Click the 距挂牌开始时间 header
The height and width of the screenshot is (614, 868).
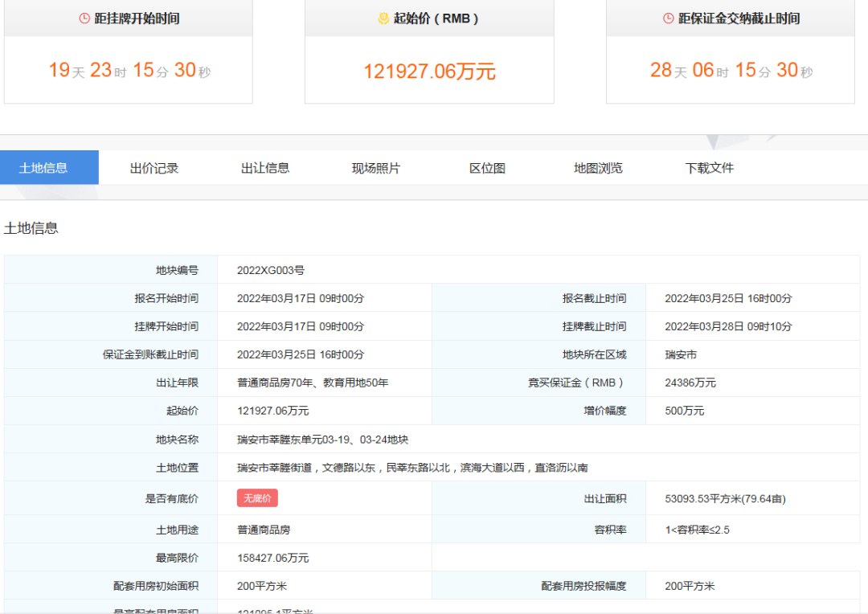point(137,18)
